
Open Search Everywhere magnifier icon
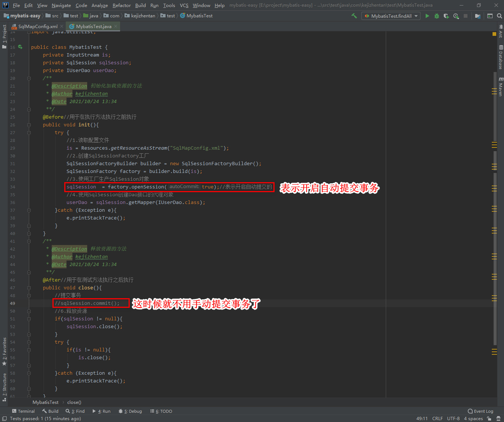(499, 16)
